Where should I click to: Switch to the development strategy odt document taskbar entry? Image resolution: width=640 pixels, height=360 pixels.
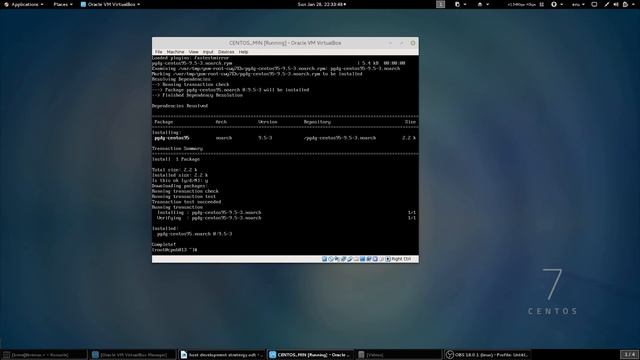pyautogui.click(x=222, y=355)
